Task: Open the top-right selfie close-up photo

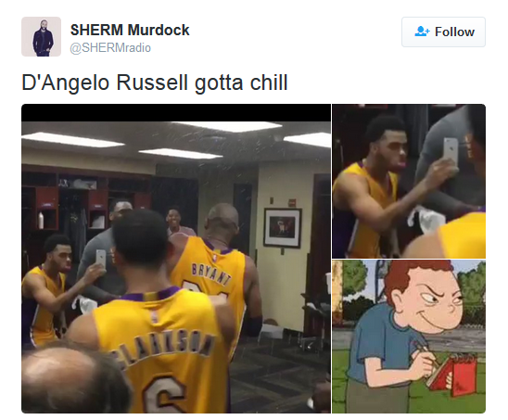Action: coord(409,181)
